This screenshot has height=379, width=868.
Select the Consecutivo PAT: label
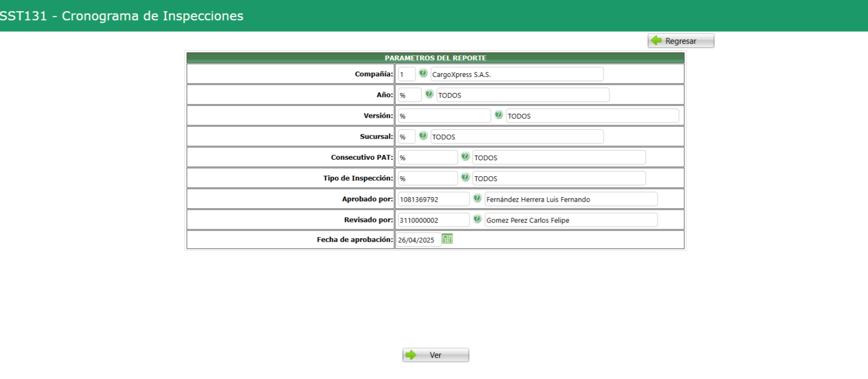(x=362, y=157)
